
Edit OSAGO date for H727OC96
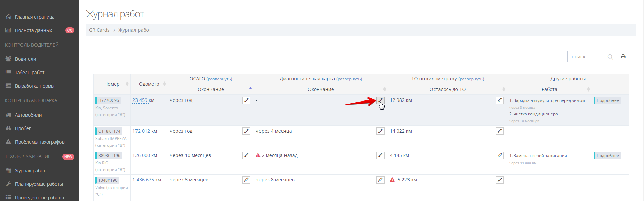(x=246, y=100)
